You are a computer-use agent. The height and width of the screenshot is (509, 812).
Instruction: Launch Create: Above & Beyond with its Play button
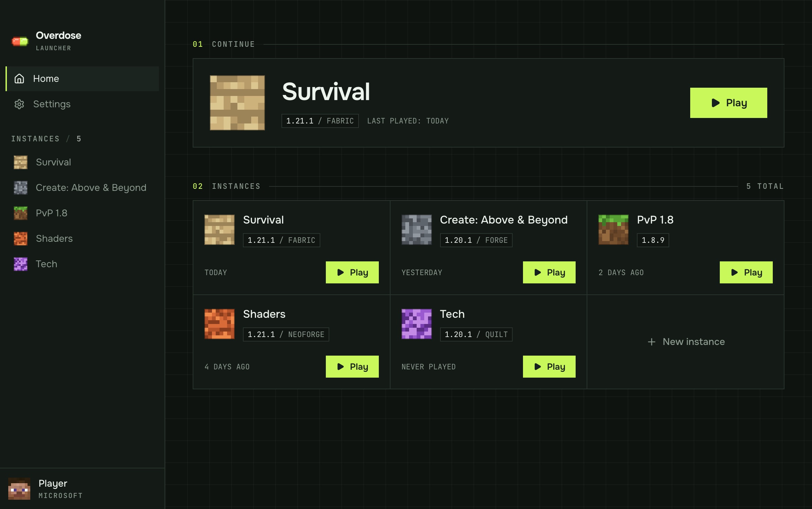click(549, 272)
